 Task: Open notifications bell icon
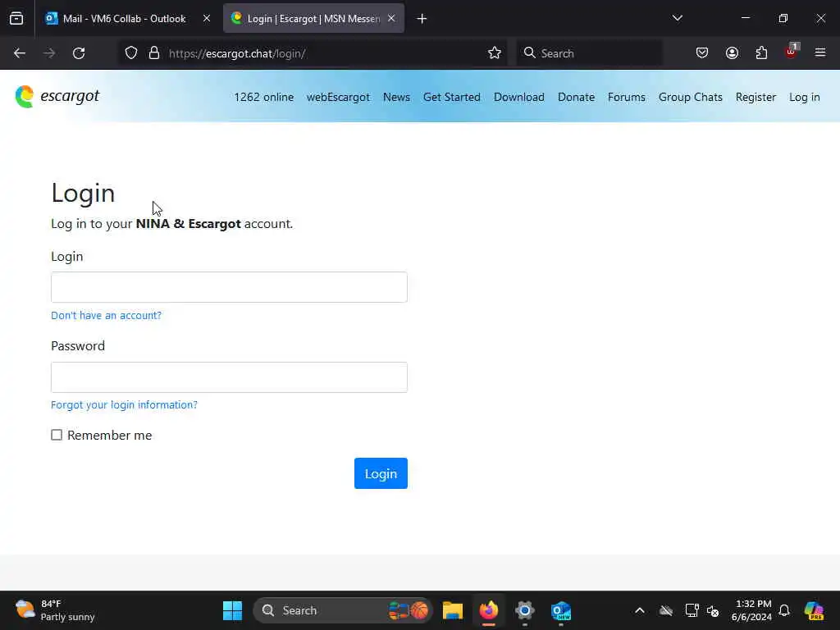784,610
